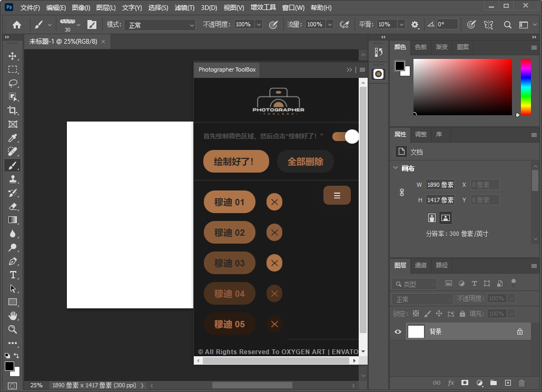Select the Spot Healing Brush tool
The height and width of the screenshot is (392, 542).
coord(13,152)
